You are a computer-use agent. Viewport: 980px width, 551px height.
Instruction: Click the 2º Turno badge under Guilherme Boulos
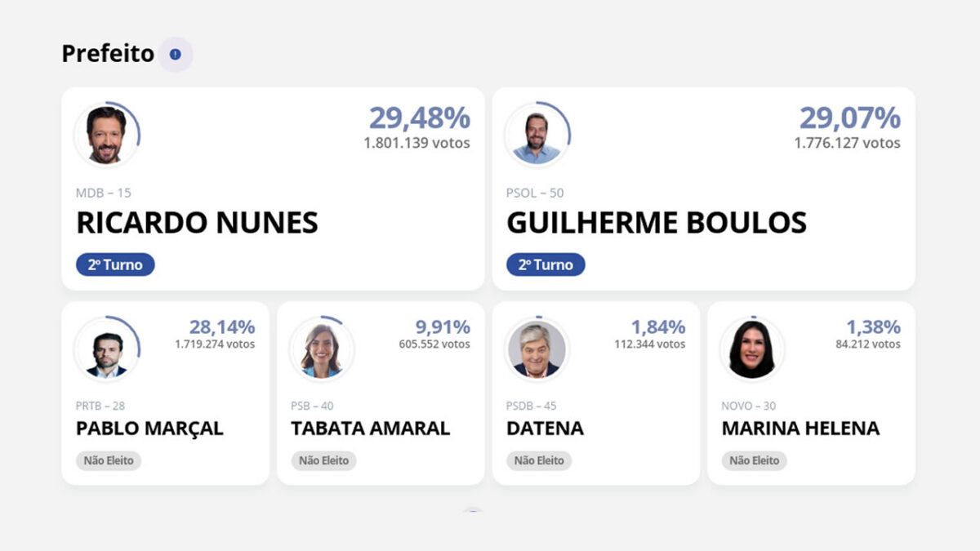[546, 264]
